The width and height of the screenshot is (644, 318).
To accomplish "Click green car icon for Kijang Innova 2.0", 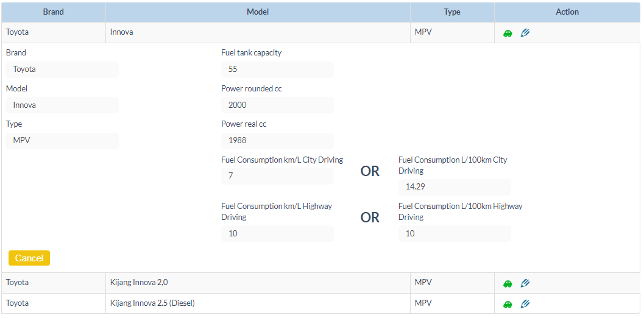I will [x=508, y=283].
